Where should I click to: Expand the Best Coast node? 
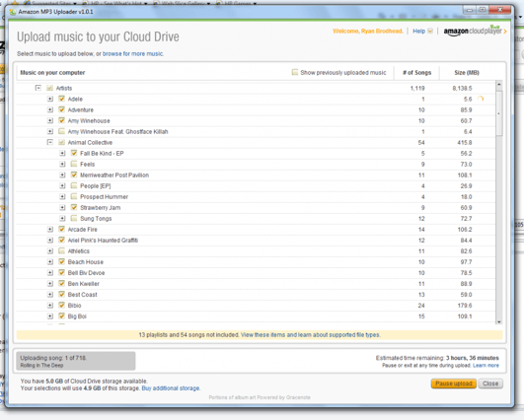50,295
